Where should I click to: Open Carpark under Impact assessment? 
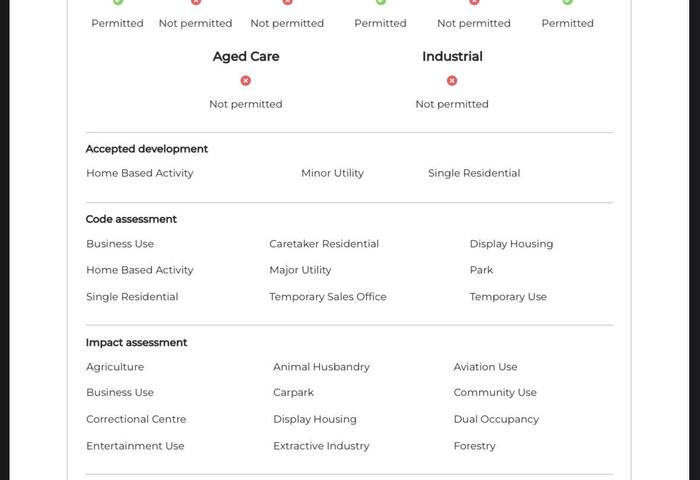[293, 392]
